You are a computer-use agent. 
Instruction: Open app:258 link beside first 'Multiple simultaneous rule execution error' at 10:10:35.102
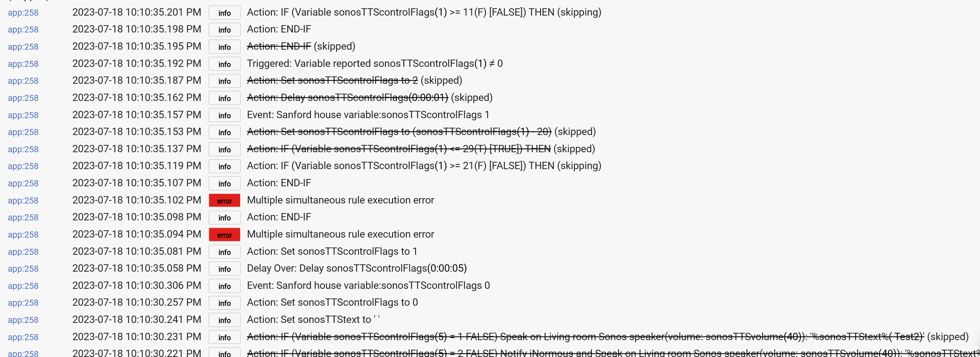coord(23,200)
